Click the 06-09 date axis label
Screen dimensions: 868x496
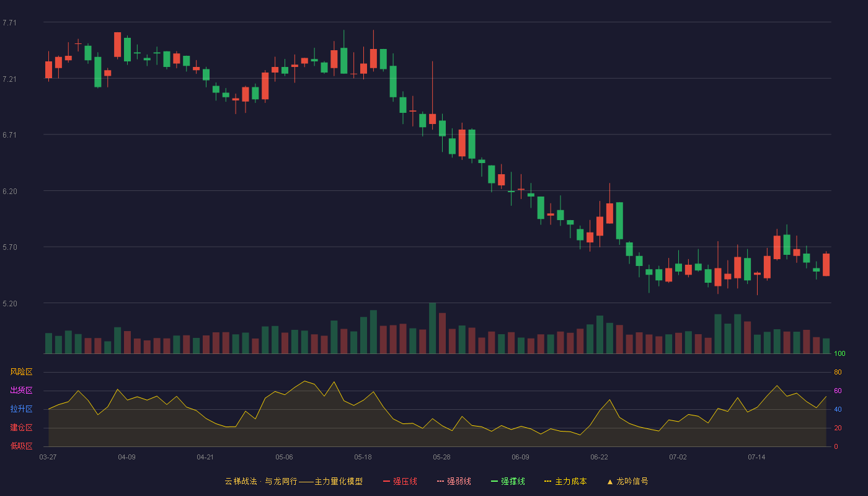click(x=520, y=457)
